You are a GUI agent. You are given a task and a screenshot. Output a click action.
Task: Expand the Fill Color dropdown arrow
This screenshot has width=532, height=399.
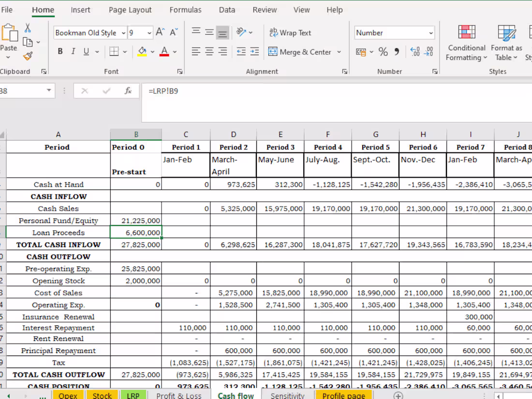point(152,52)
